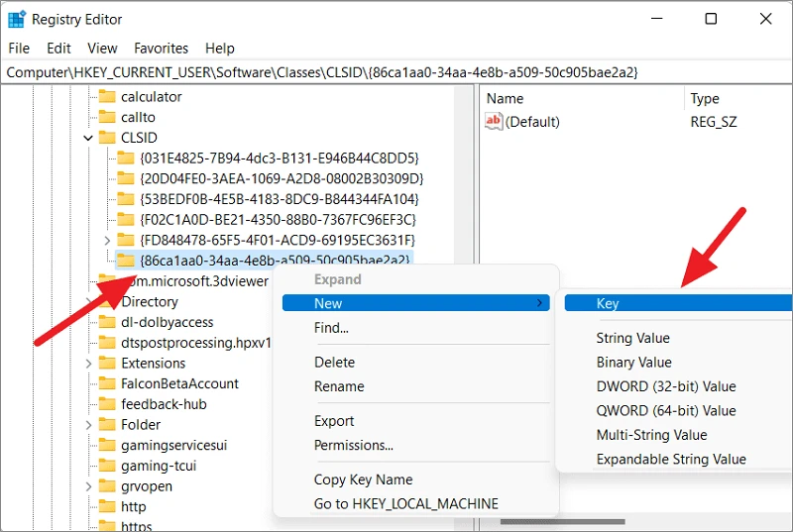Viewport: 793px width, 532px height.
Task: Click the calculator key folder icon
Action: click(107, 96)
